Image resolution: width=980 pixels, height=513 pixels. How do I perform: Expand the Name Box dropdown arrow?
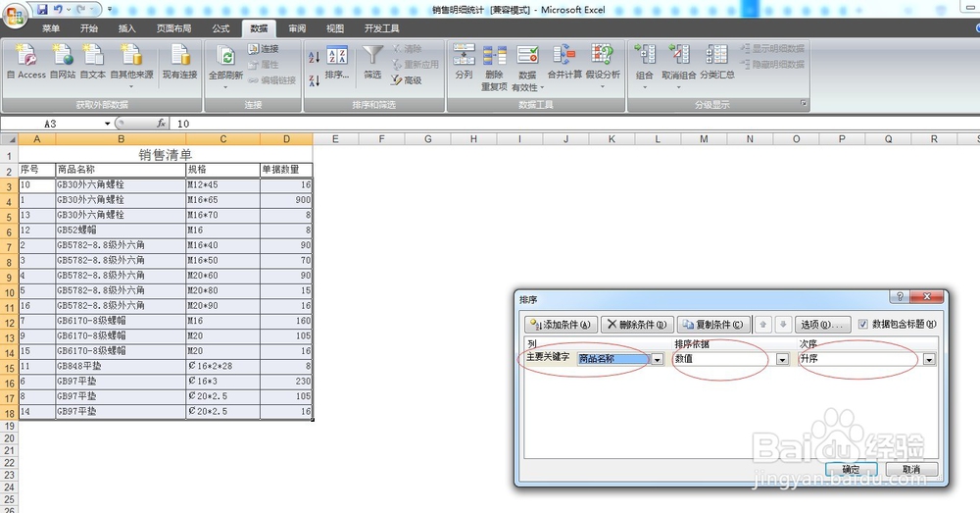tap(108, 124)
